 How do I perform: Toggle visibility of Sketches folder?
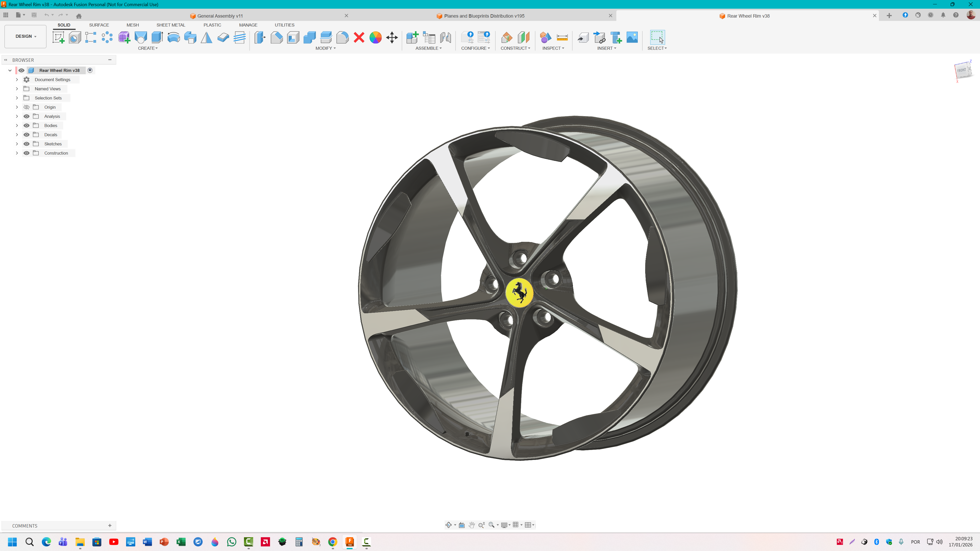pos(27,144)
